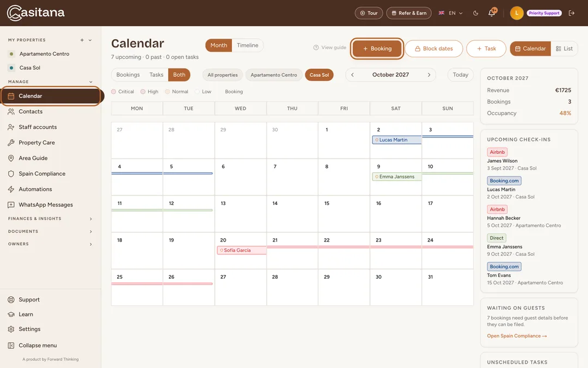
Task: Click Block dates button
Action: coord(434,49)
